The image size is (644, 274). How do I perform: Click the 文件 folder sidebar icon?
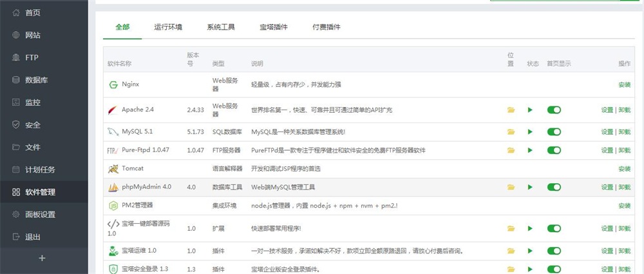16,147
